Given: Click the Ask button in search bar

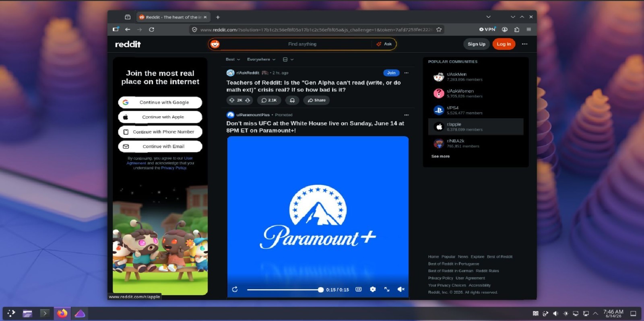Looking at the screenshot, I should [384, 44].
